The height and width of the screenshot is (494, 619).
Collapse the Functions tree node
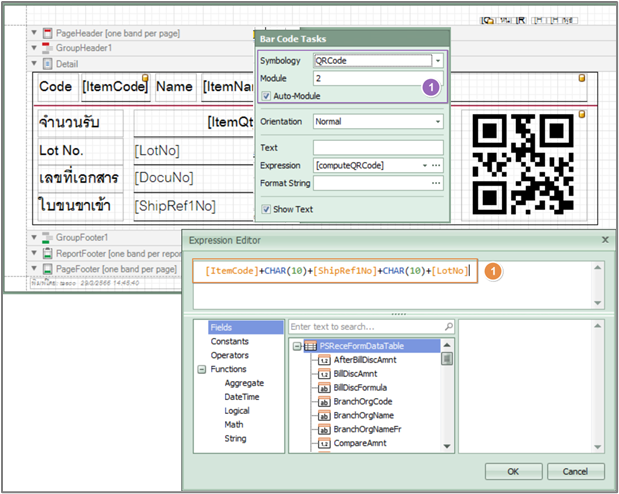click(203, 369)
